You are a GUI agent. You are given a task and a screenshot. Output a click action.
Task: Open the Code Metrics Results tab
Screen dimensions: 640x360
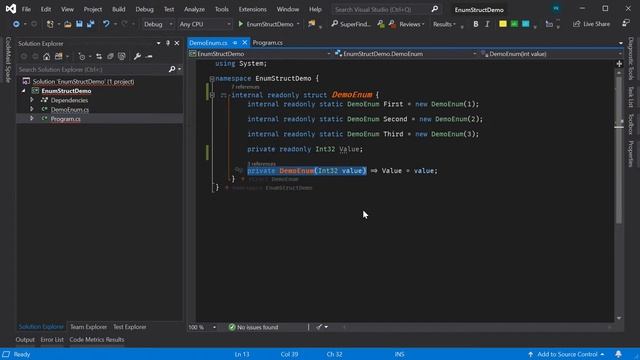pos(97,340)
